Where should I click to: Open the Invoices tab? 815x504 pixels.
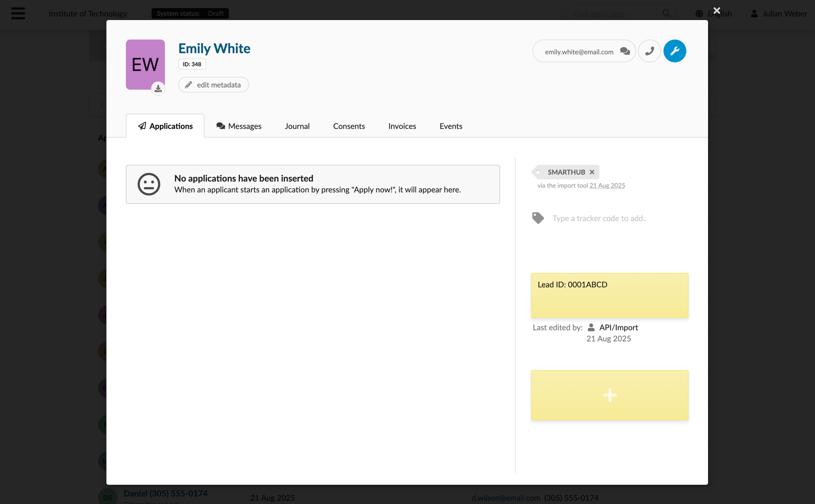(402, 126)
